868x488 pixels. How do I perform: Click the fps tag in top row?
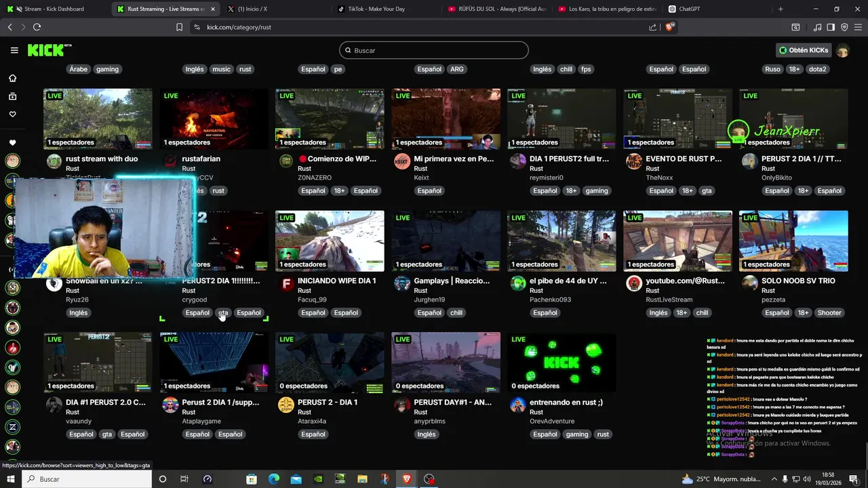(586, 69)
